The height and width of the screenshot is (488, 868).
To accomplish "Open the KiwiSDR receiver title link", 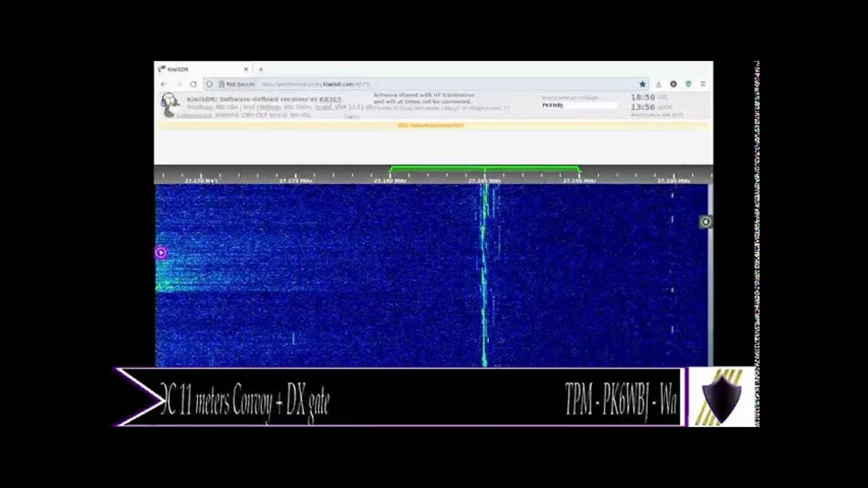I will 264,100.
